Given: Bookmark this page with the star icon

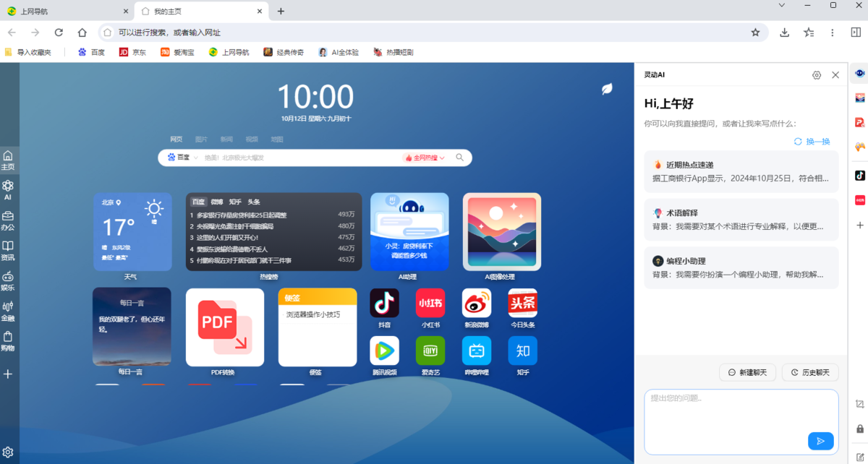Looking at the screenshot, I should point(755,33).
